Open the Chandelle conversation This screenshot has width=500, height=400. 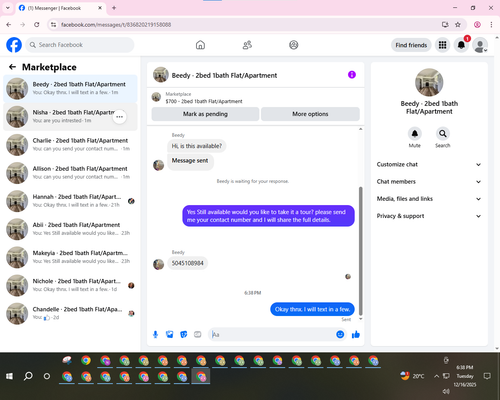(70, 313)
